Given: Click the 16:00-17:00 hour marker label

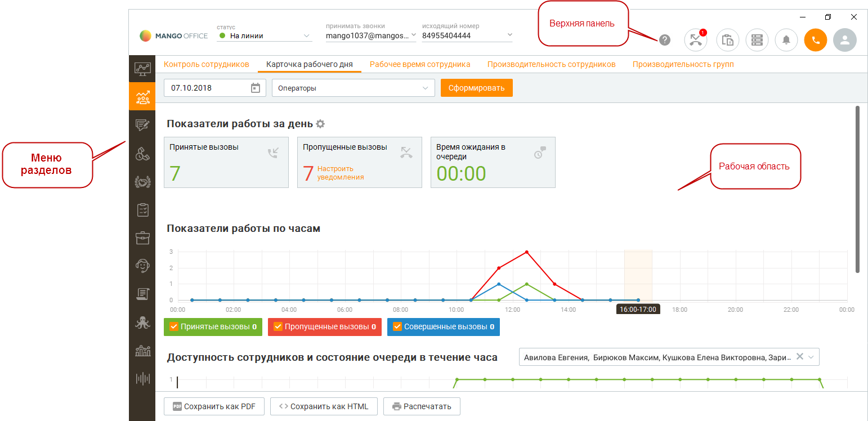Looking at the screenshot, I should point(638,310).
